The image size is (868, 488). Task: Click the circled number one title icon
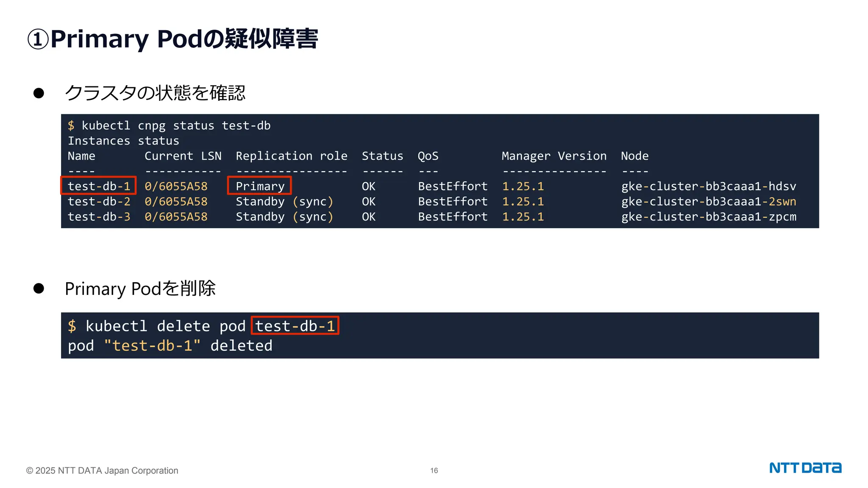pyautogui.click(x=38, y=40)
